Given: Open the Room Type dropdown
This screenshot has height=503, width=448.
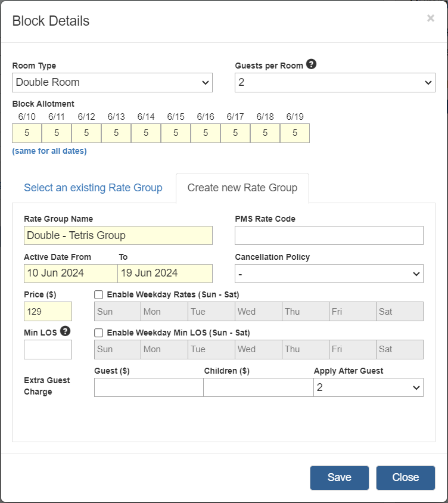Looking at the screenshot, I should [112, 82].
